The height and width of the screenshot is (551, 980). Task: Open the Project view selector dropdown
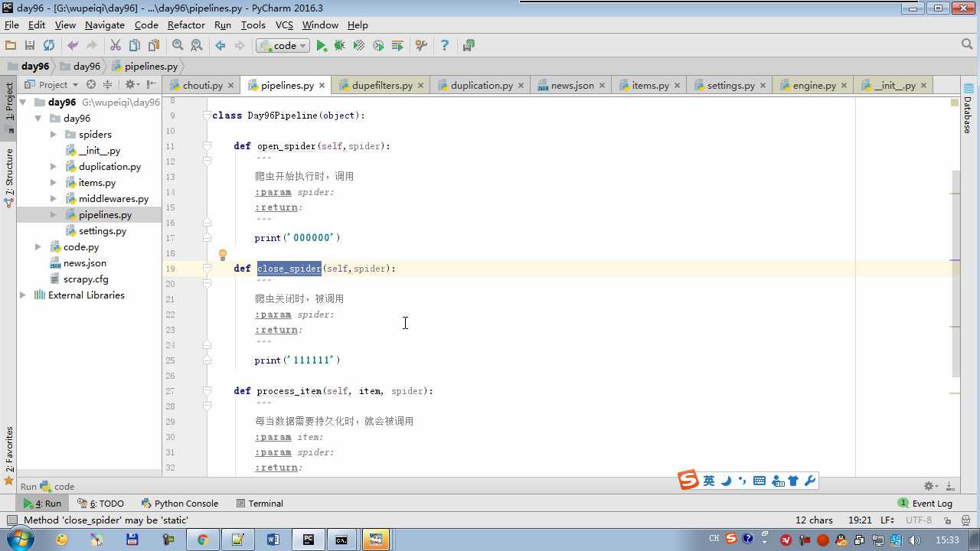point(52,84)
